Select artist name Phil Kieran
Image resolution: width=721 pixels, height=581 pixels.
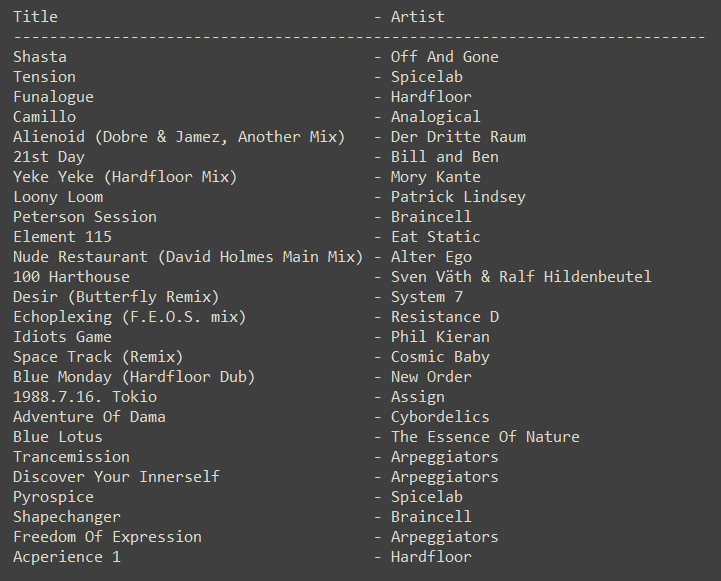click(x=440, y=337)
